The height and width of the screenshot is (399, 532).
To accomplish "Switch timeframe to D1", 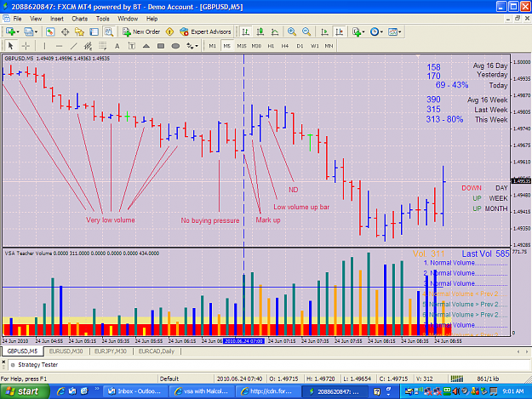I will (300, 46).
